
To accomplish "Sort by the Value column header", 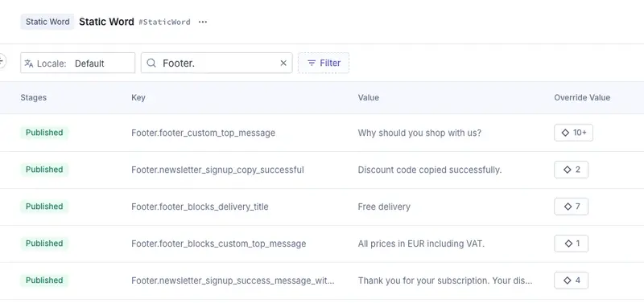I will [369, 97].
